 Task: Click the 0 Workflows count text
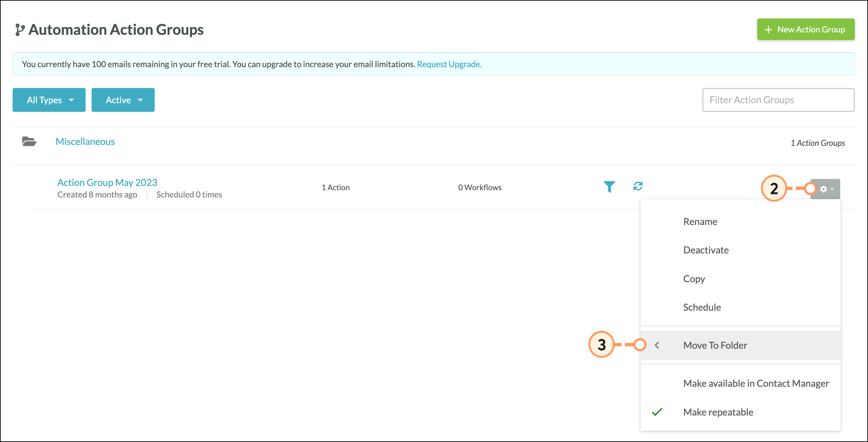480,188
